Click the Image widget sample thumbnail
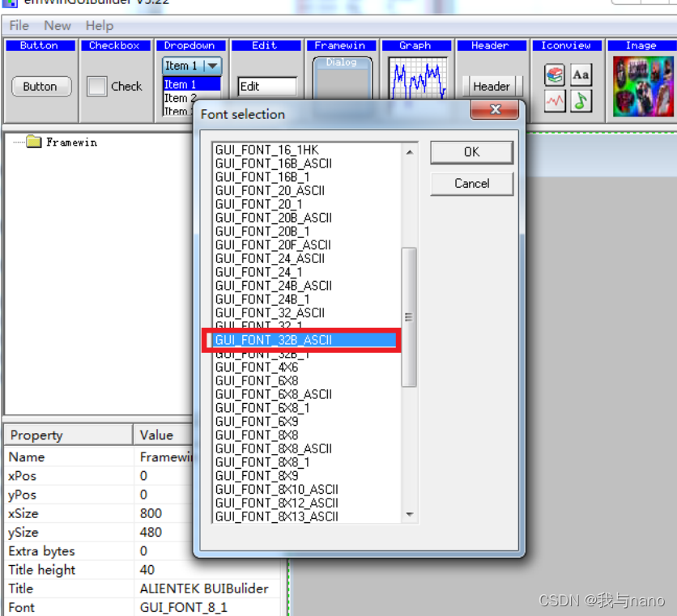This screenshot has height=616, width=677. (x=642, y=84)
